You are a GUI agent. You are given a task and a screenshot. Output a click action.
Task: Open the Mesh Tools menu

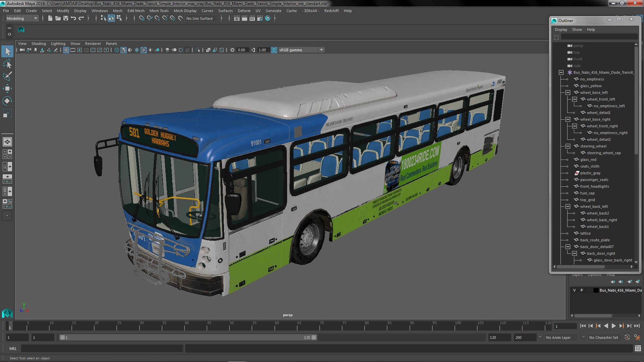159,11
